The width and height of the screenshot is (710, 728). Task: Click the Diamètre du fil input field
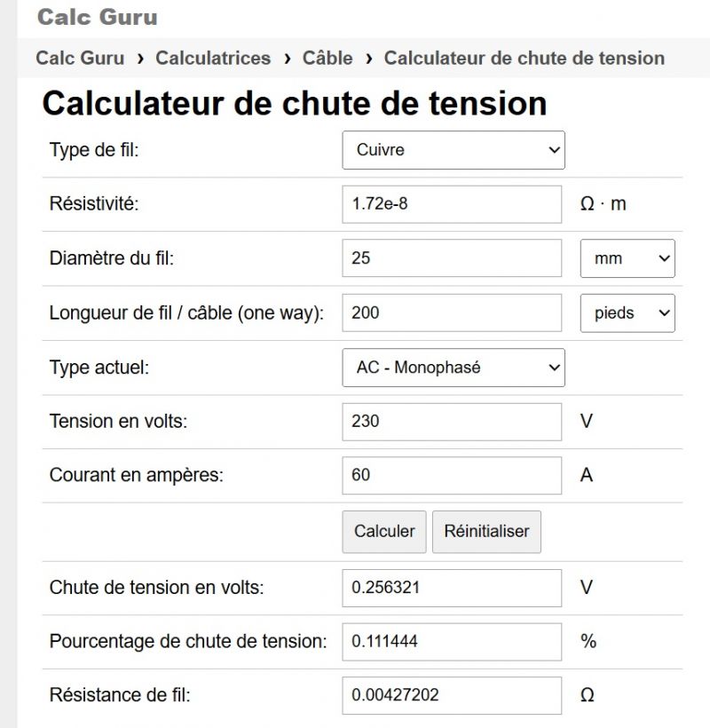pyautogui.click(x=452, y=258)
